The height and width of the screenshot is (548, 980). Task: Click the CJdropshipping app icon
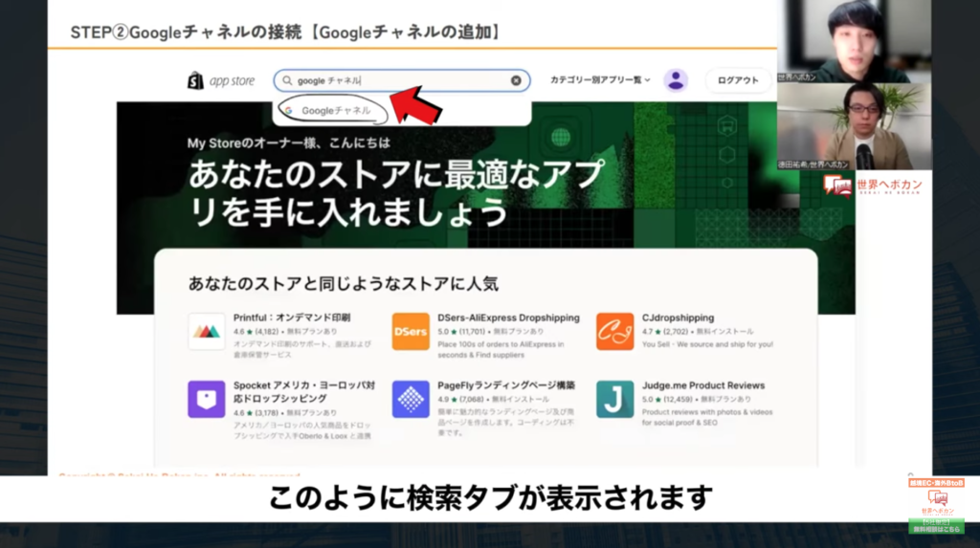tap(615, 331)
